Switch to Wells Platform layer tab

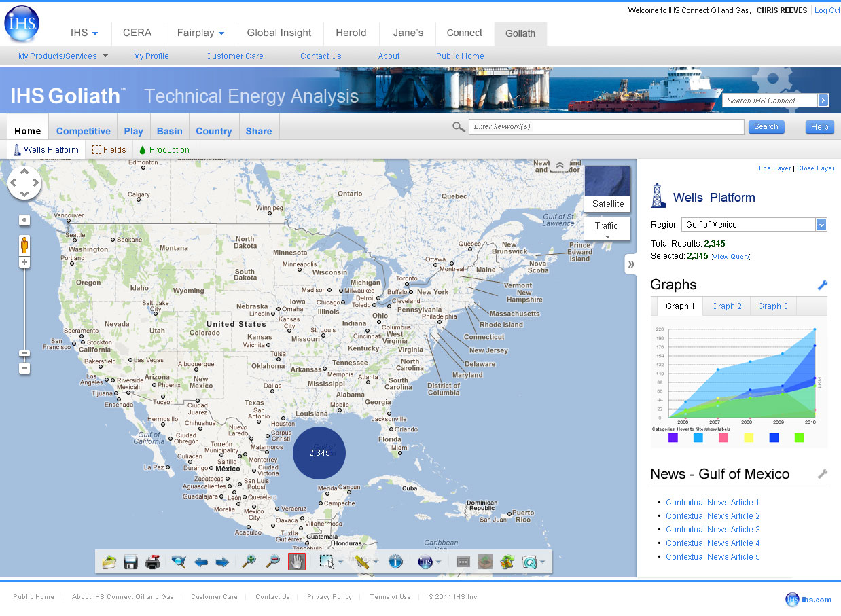46,150
